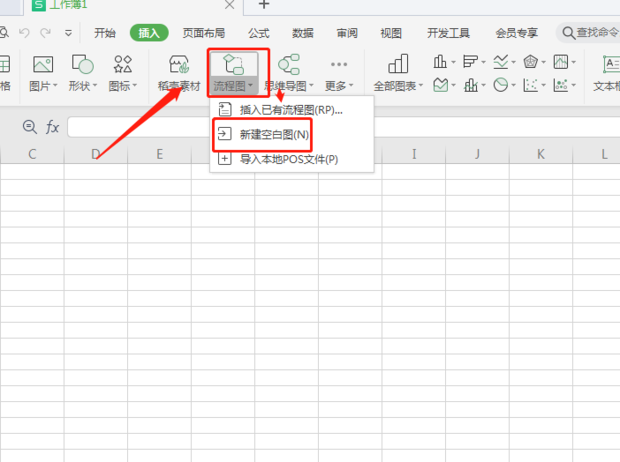
Task: Open 稻壳素材 resource store icon
Action: pyautogui.click(x=179, y=64)
